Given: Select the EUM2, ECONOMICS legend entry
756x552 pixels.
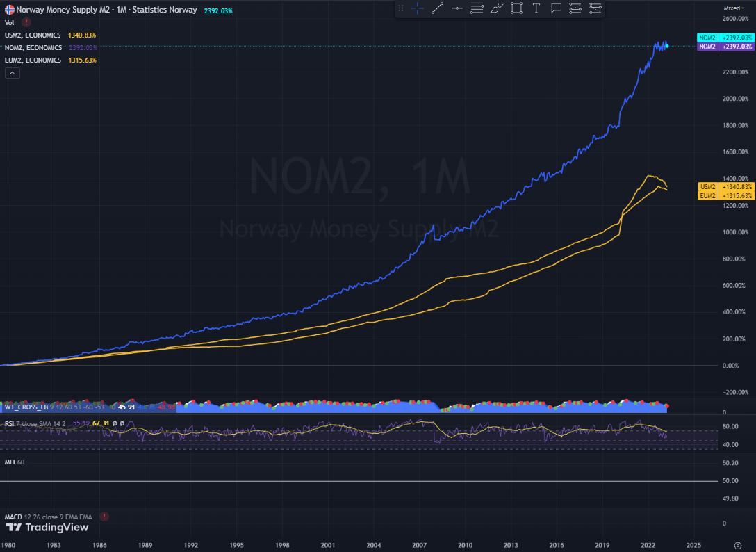Looking at the screenshot, I should click(x=33, y=60).
